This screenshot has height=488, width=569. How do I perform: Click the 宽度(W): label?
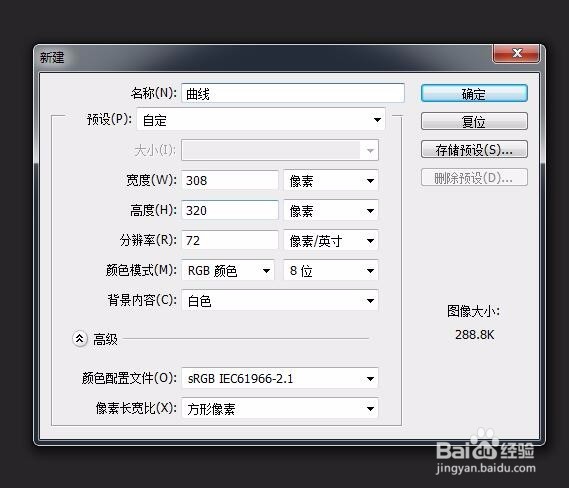tap(151, 180)
